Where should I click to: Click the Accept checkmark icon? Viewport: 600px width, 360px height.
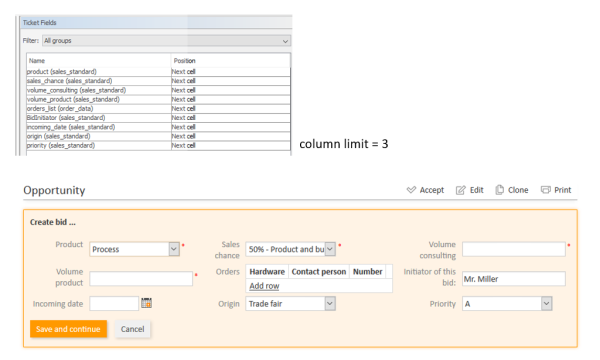pyautogui.click(x=411, y=190)
